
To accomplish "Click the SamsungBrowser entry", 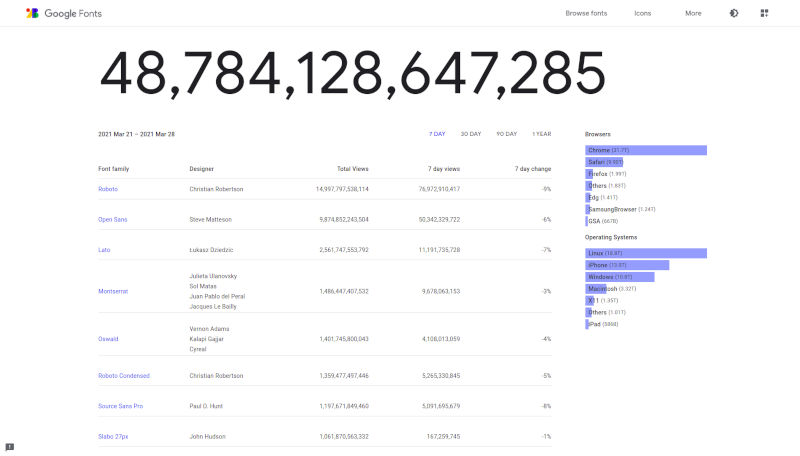I will click(x=620, y=209).
